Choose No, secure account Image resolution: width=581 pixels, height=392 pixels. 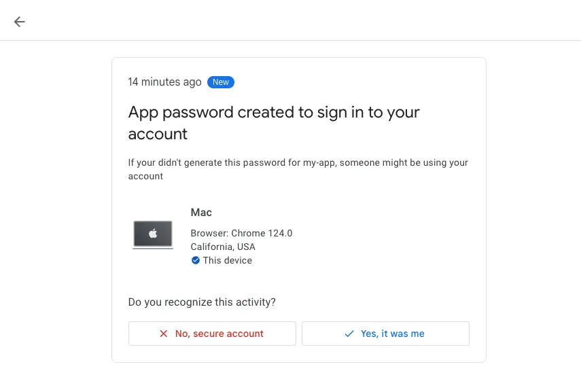(212, 334)
